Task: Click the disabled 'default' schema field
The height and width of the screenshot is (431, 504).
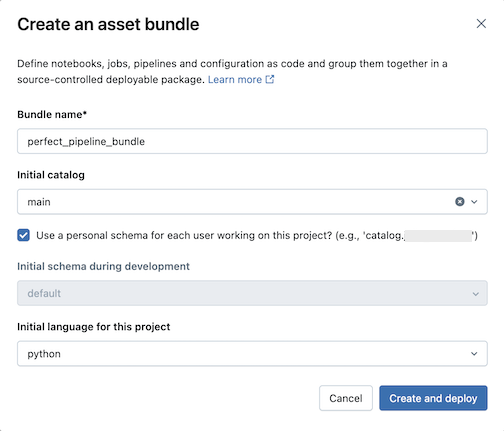Action: click(x=252, y=293)
